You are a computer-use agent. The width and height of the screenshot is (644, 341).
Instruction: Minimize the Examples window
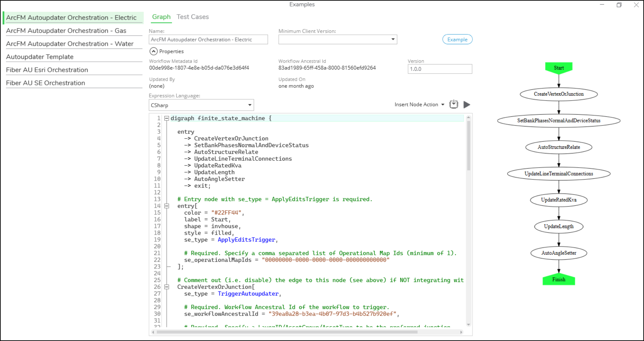pos(602,5)
